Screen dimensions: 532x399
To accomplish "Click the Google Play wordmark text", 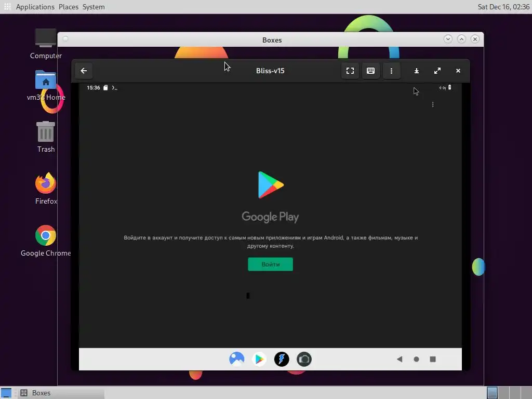I will (x=270, y=217).
